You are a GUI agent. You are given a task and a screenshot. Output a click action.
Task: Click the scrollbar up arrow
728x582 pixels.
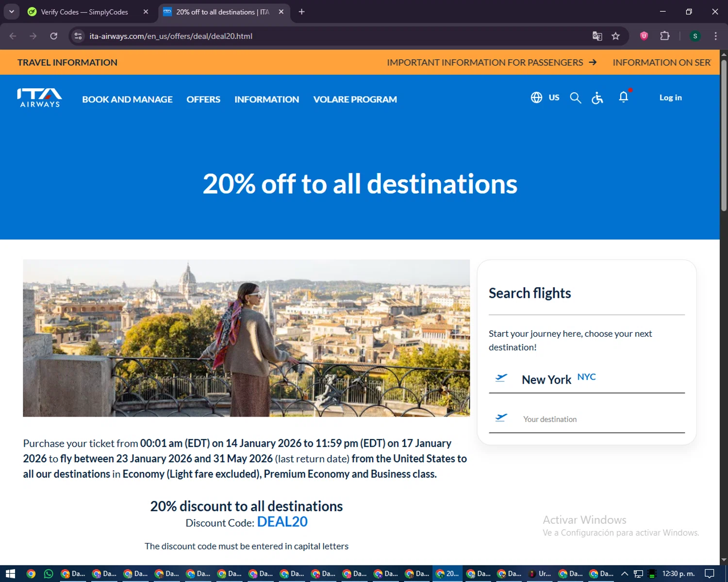[724, 54]
